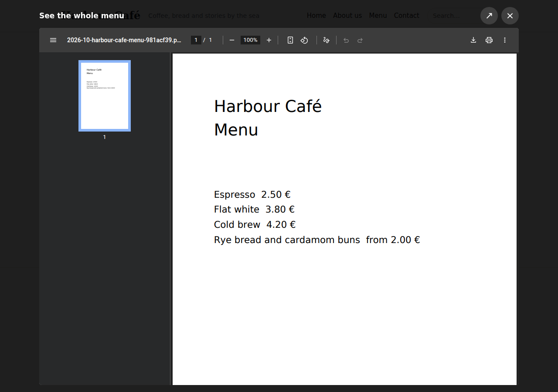Screen dimensions: 558x392
Task: Click the 'Flat white 3.80 €' line
Action: click(254, 210)
